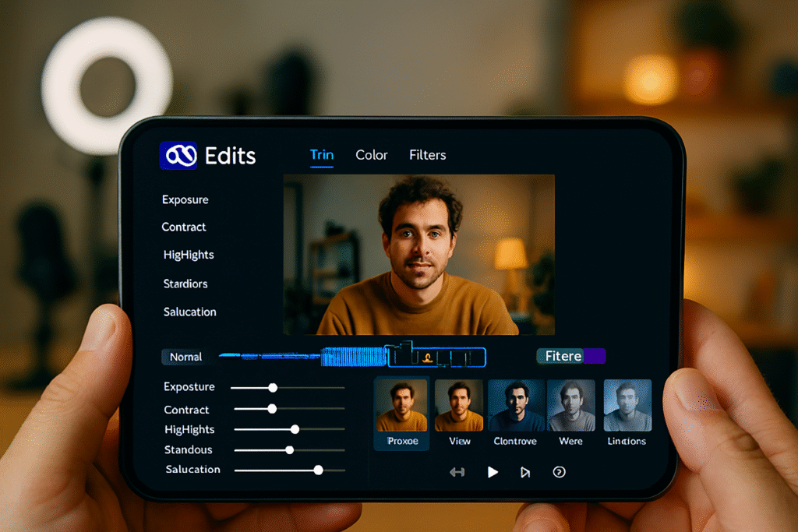Select Exposure in the upper side list
798x532 pixels.
pyautogui.click(x=185, y=200)
